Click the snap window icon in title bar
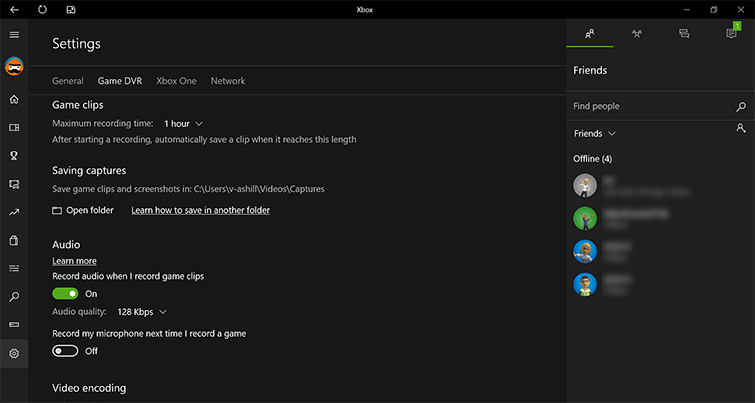 click(x=71, y=10)
